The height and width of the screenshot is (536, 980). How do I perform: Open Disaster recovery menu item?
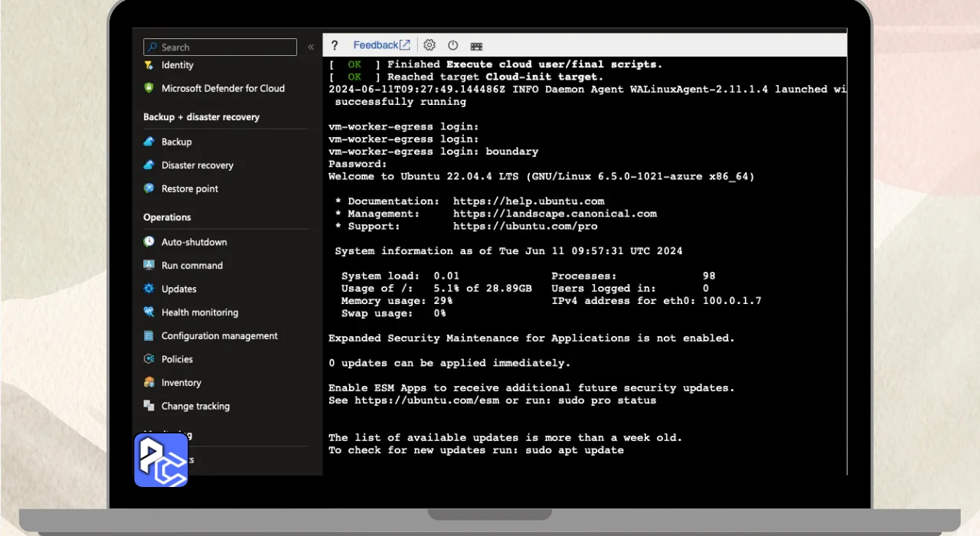point(197,165)
